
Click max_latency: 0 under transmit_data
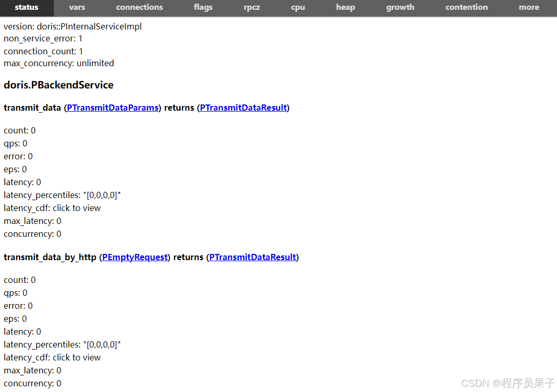coord(33,221)
